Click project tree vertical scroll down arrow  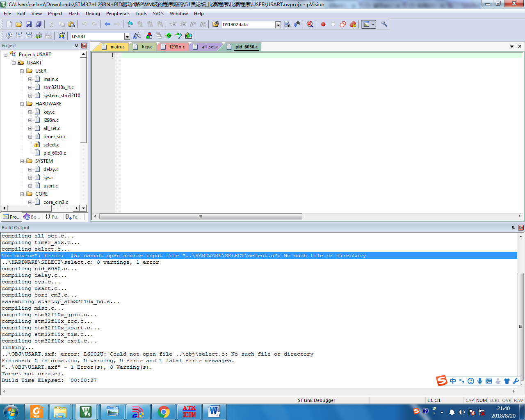[84, 208]
